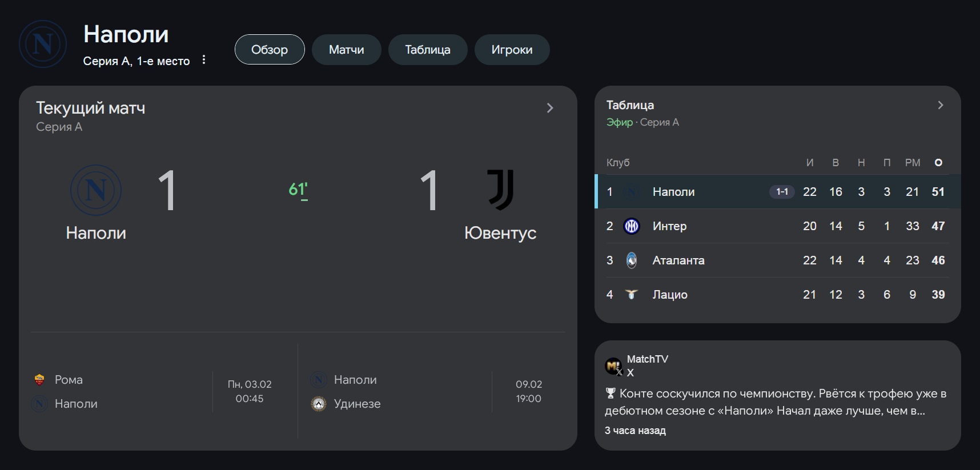This screenshot has width=980, height=470.
Task: Click the Udinese crest in upcoming fixtures
Action: click(319, 404)
